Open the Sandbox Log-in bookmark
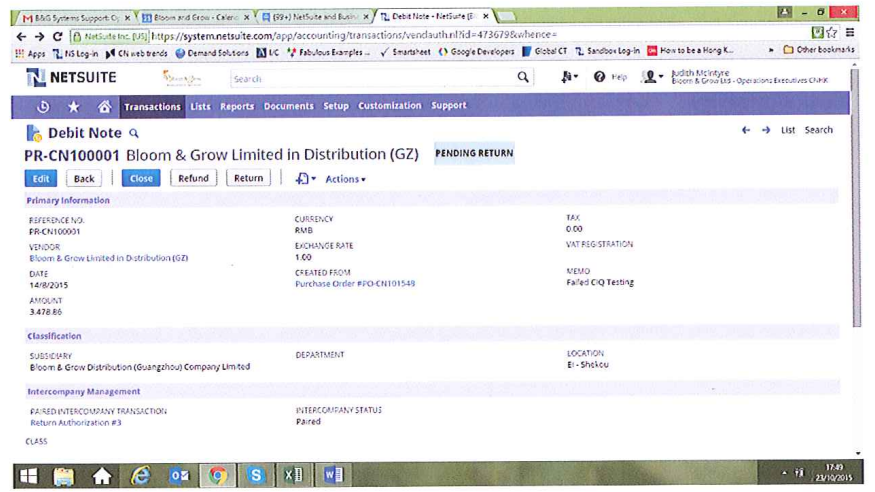The image size is (875, 492). click(607, 51)
